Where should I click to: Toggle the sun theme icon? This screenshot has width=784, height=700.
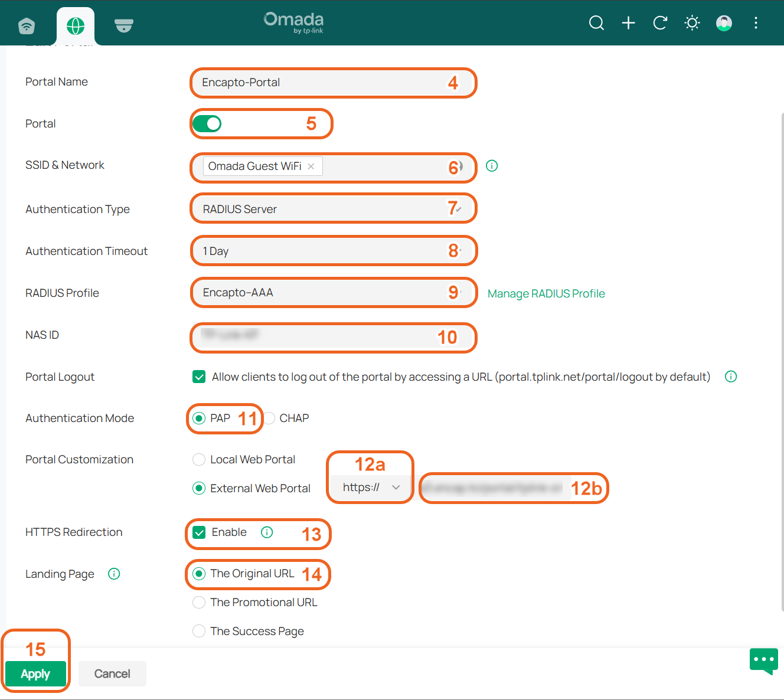pos(692,23)
